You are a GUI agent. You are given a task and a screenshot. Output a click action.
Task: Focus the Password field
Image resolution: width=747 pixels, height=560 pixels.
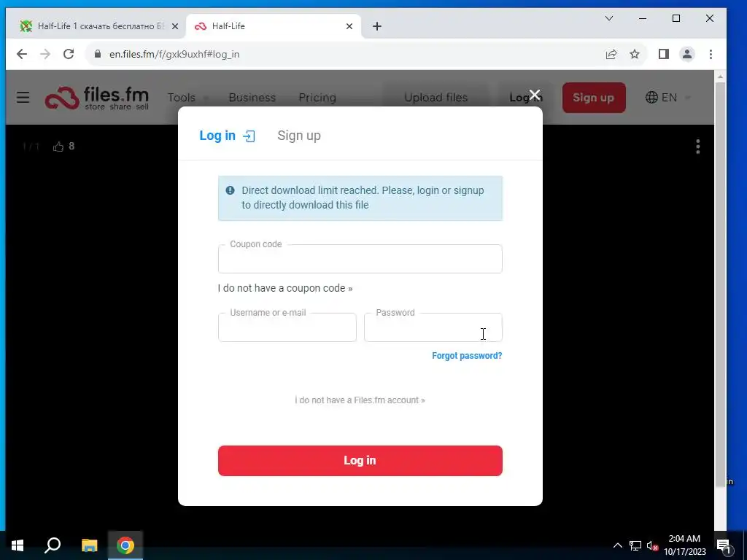[x=433, y=327]
